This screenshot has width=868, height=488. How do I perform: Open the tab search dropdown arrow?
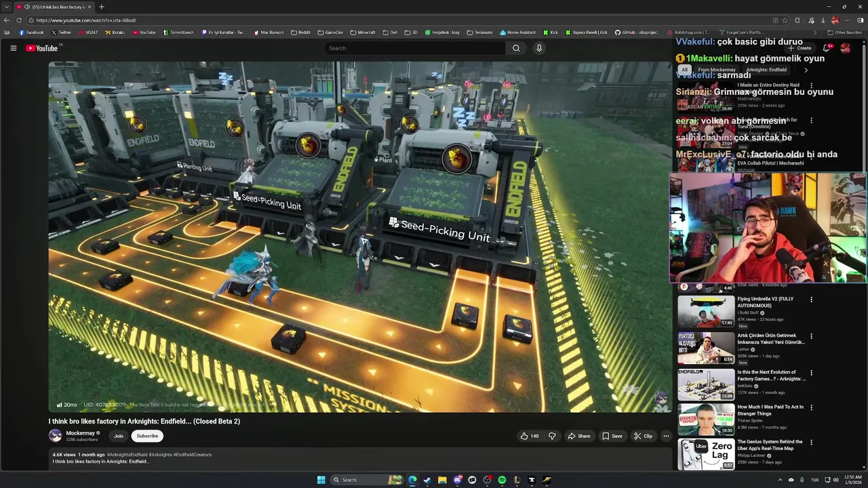click(x=6, y=7)
